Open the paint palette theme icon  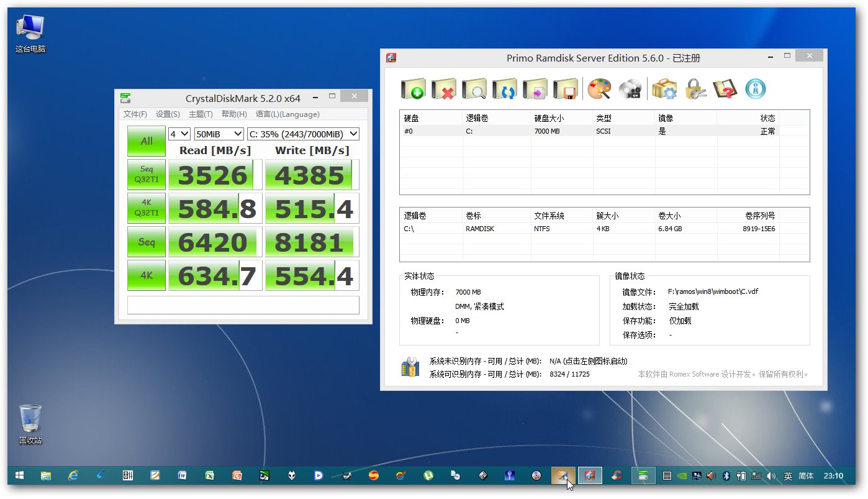(x=599, y=89)
